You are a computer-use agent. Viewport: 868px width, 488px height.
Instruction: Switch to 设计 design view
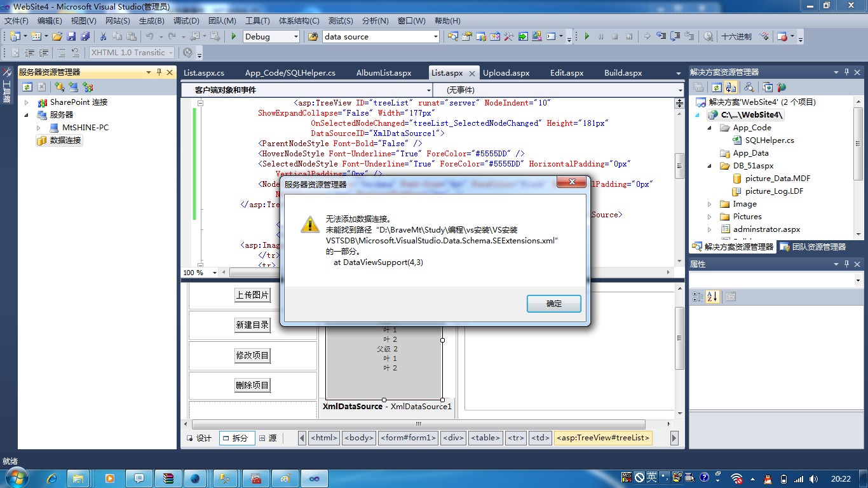coord(199,438)
